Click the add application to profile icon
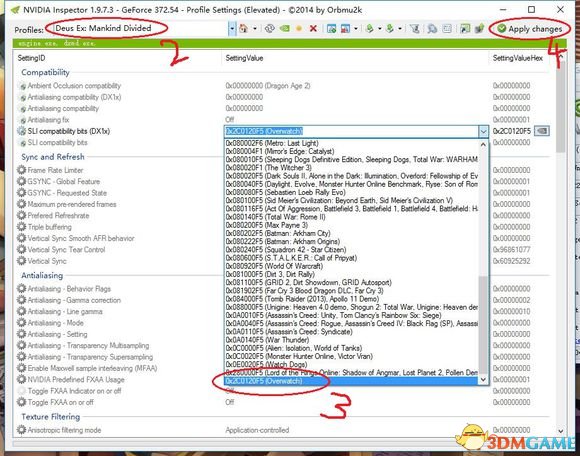Viewport: 580px width, 456px height. pos(331,28)
